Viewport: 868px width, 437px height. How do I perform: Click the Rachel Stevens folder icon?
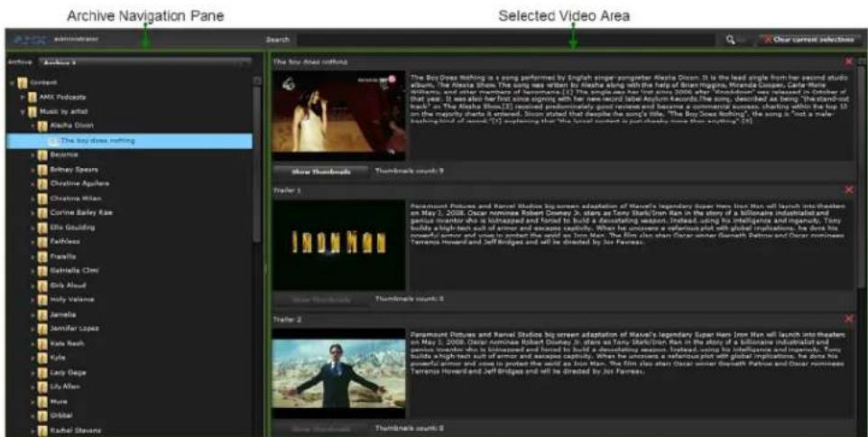point(42,431)
